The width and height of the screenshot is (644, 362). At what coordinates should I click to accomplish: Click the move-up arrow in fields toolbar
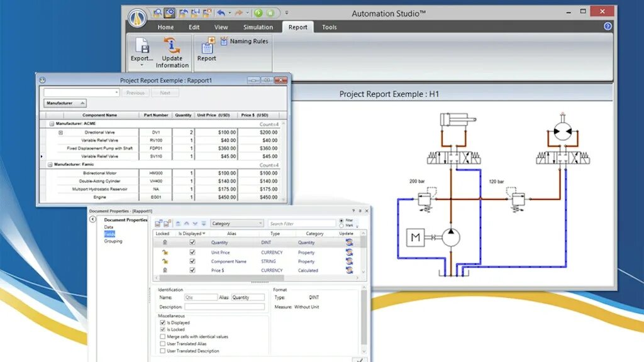click(x=186, y=224)
